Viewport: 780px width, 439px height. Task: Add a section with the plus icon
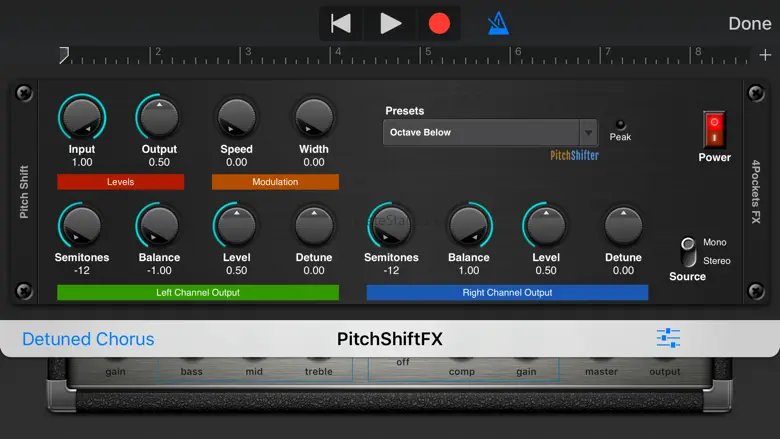[765, 55]
